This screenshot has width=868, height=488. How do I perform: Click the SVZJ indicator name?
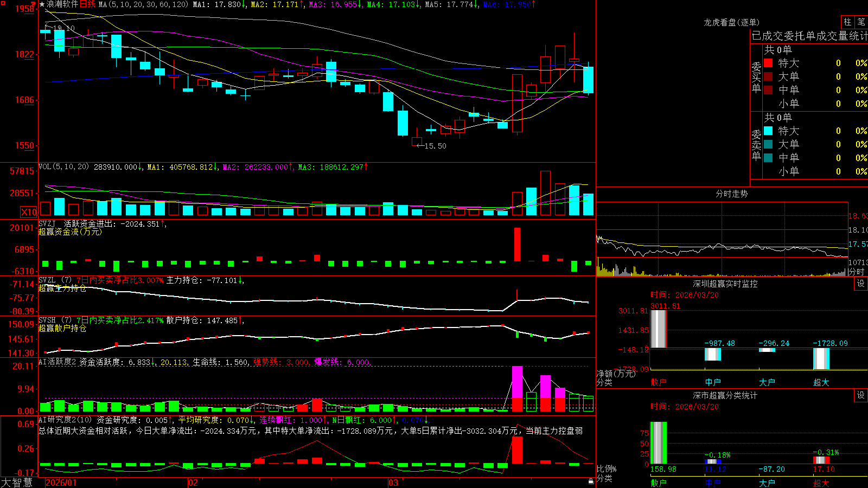pyautogui.click(x=47, y=224)
